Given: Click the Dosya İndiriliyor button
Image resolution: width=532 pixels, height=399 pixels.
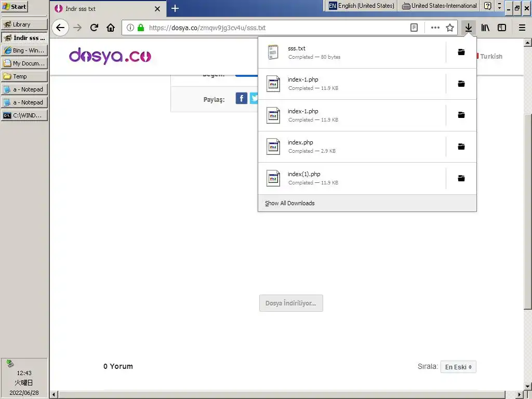Looking at the screenshot, I should point(291,303).
